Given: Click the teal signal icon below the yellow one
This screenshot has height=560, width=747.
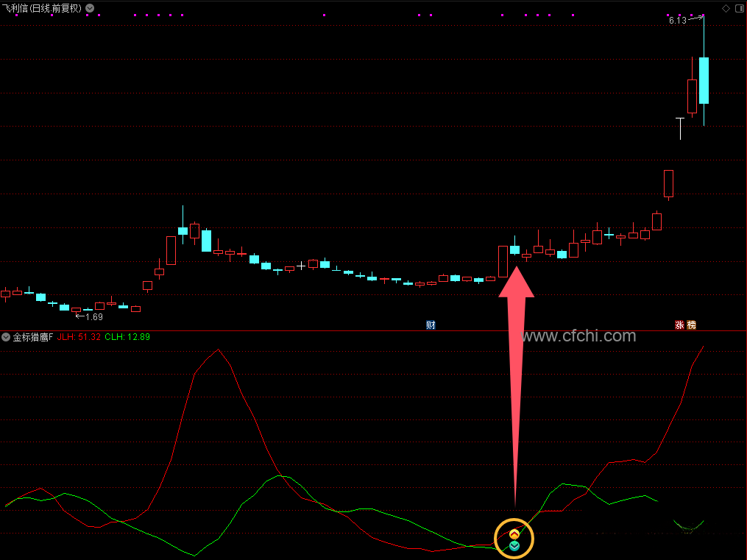Looking at the screenshot, I should 514,546.
